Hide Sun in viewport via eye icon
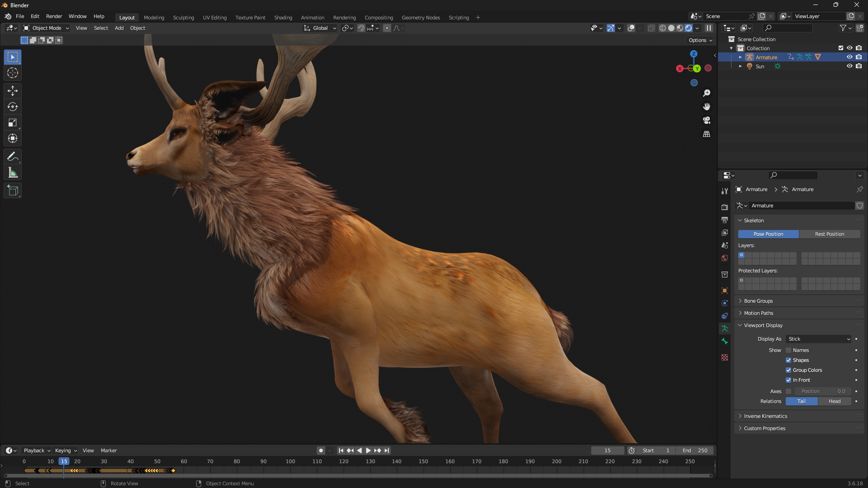Screen dimensions: 868x488 (x=849, y=66)
